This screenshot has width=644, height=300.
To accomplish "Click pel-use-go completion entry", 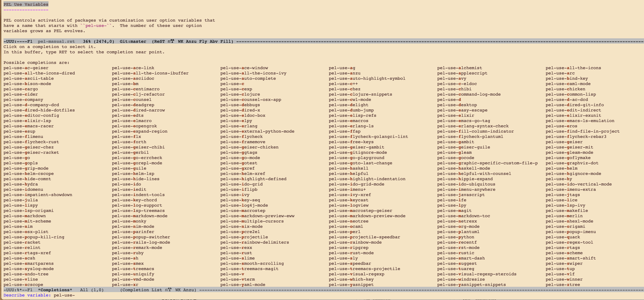I will [17, 158].
